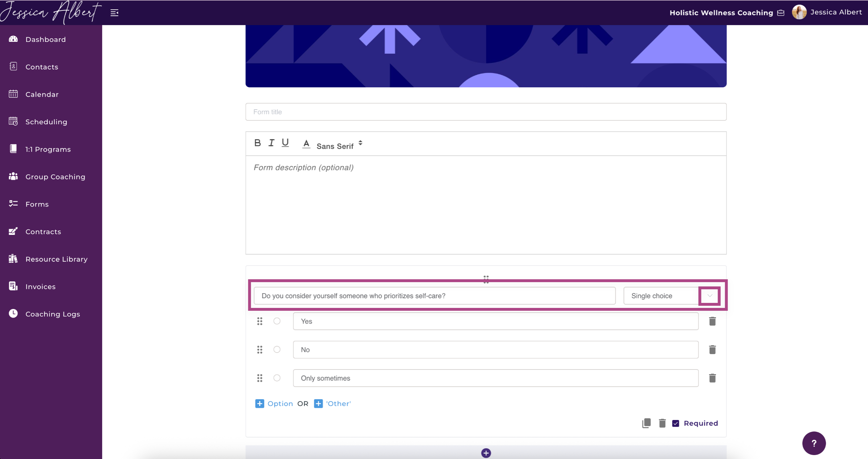The image size is (868, 459).
Task: Apply underline formatting
Action: (285, 143)
